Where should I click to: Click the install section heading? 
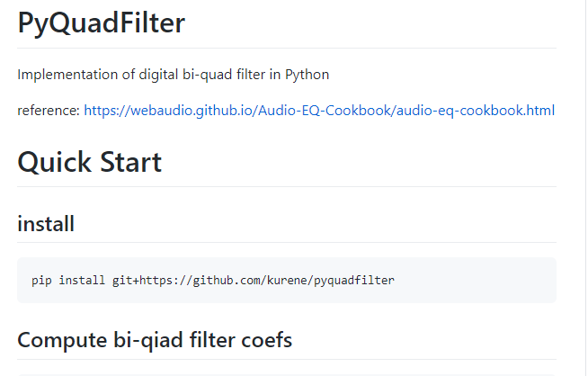point(46,224)
